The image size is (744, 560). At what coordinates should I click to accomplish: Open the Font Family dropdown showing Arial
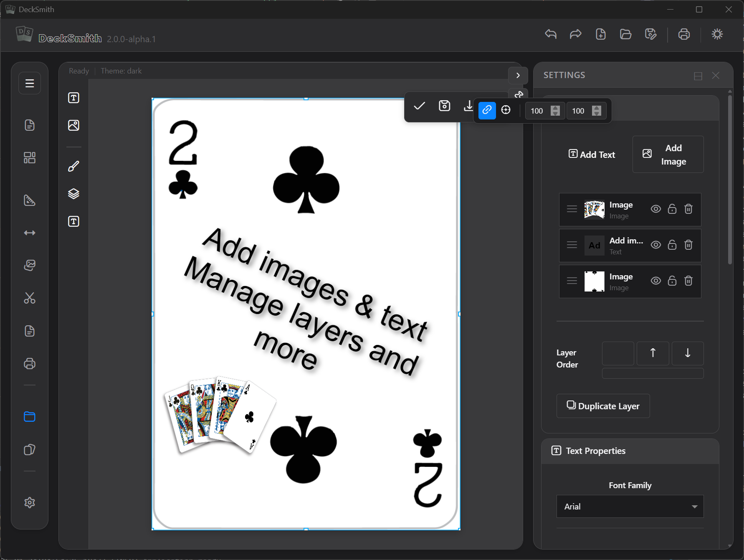pyautogui.click(x=630, y=506)
